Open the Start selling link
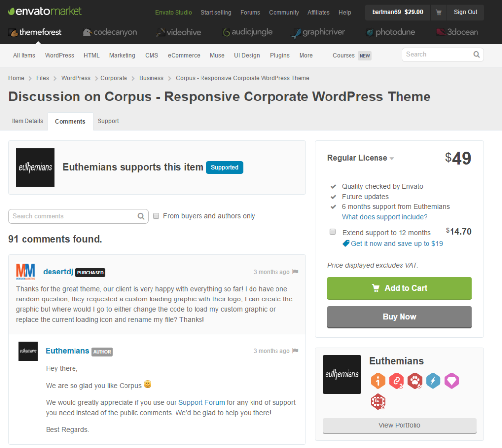502x448 pixels. pyautogui.click(x=216, y=12)
